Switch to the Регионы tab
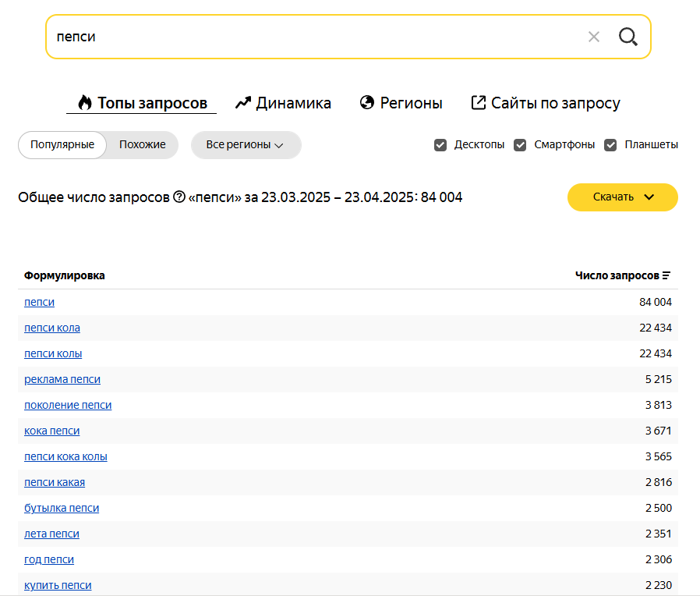Screen dimensions: 700x596 [x=401, y=103]
